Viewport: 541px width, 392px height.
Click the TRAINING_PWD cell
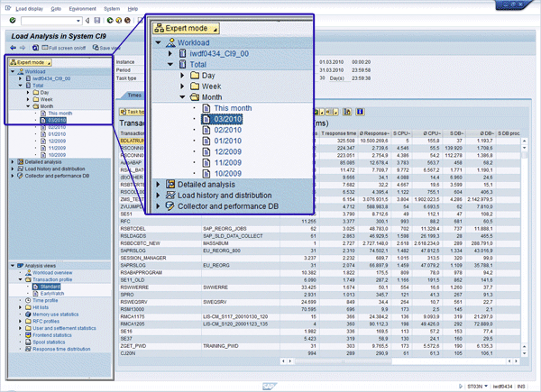(x=221, y=346)
